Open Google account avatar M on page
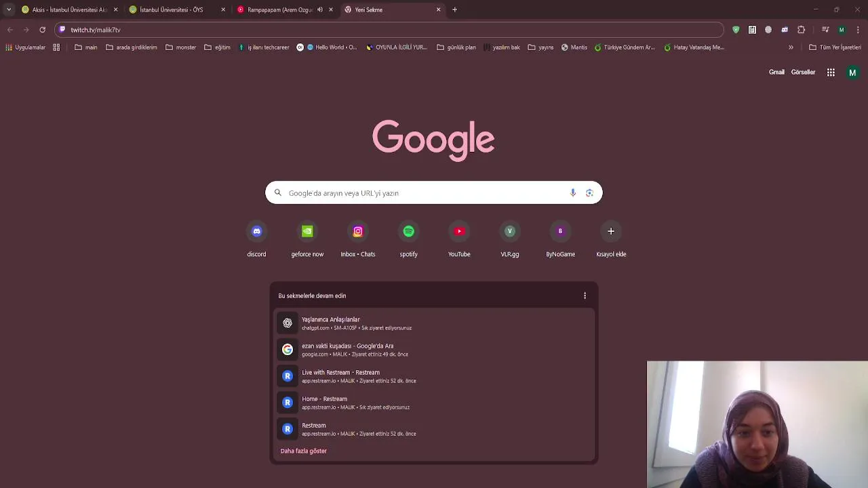 coord(852,73)
